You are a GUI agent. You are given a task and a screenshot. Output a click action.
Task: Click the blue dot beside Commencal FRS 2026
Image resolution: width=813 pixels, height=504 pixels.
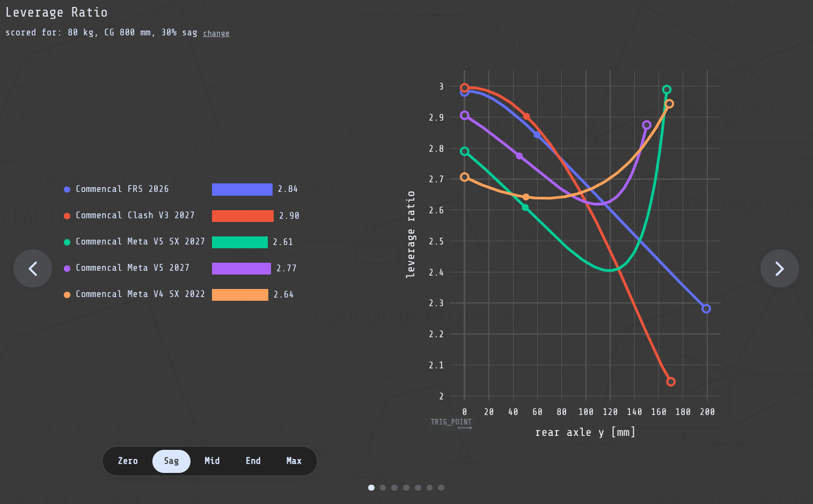point(67,189)
